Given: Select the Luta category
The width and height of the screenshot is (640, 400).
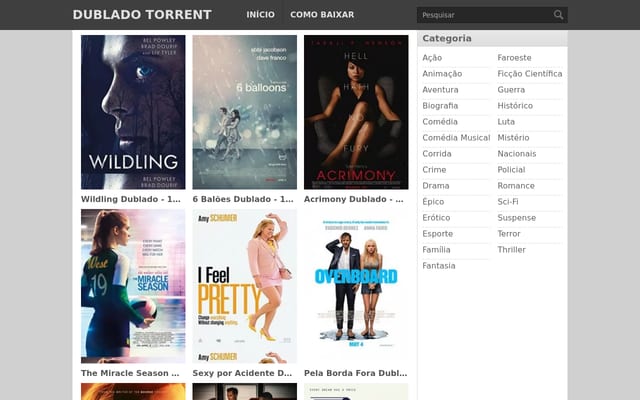Looking at the screenshot, I should point(506,122).
